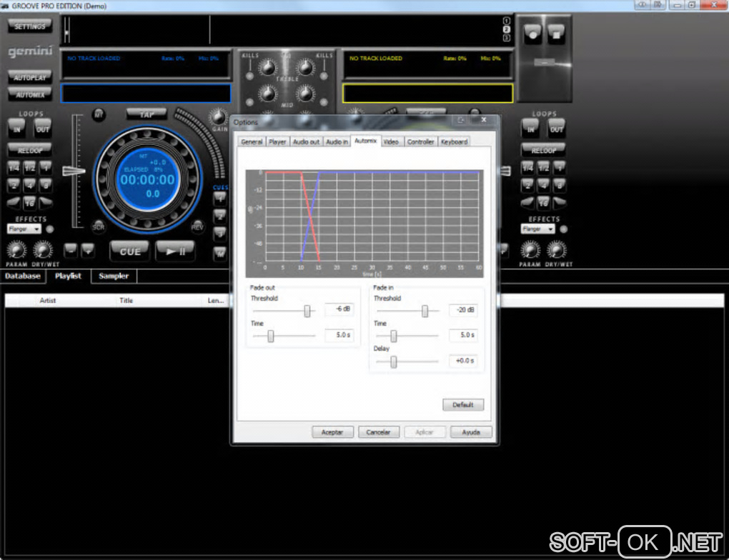Click pitch bend plus button on left deck
Image resolution: width=729 pixels, height=560 pixels.
point(87,250)
